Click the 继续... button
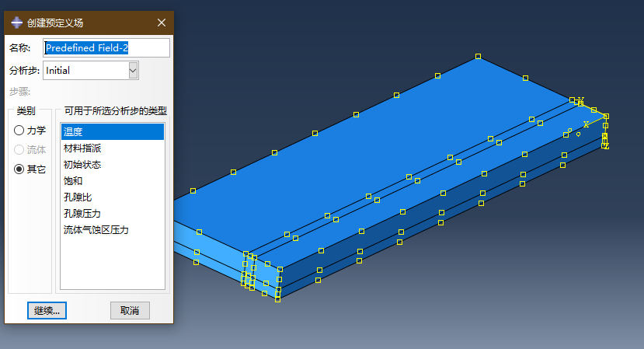The width and height of the screenshot is (644, 349). (x=47, y=310)
